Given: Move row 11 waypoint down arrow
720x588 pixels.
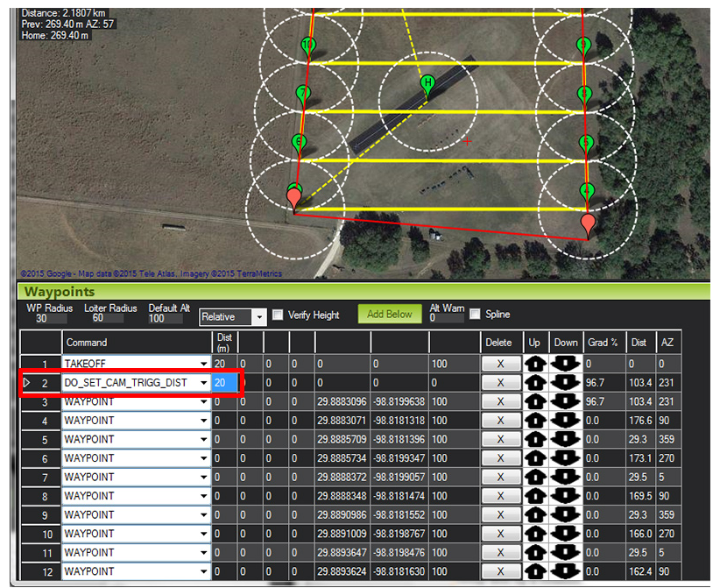Looking at the screenshot, I should (566, 552).
